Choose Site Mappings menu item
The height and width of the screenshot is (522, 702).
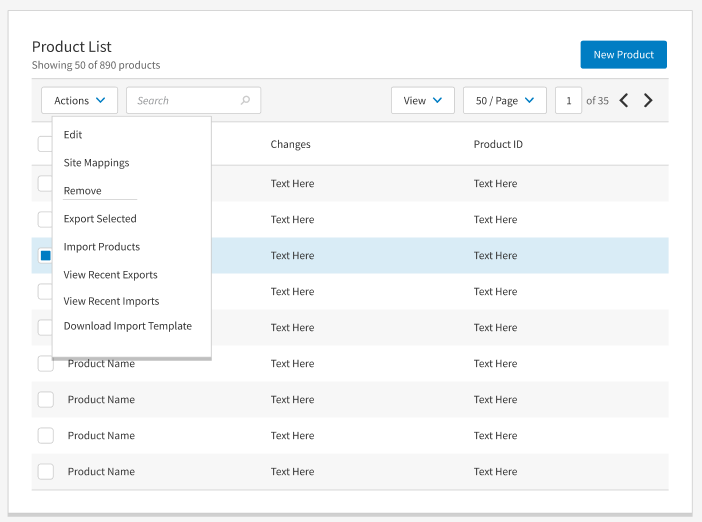pos(96,163)
